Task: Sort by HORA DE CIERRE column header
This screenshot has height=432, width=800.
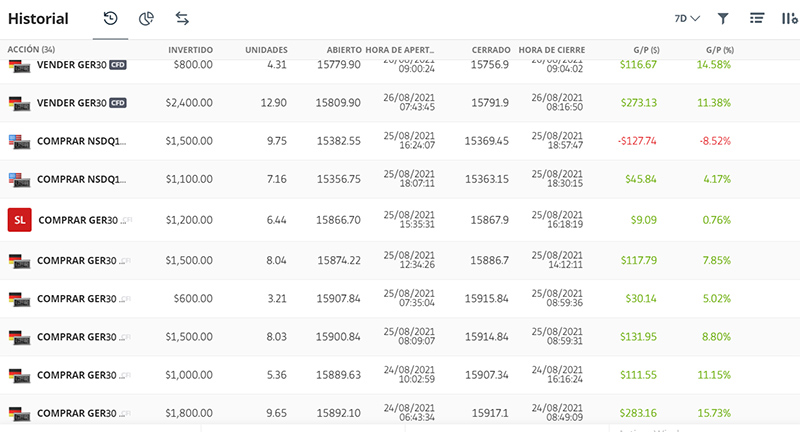Action: (x=552, y=50)
